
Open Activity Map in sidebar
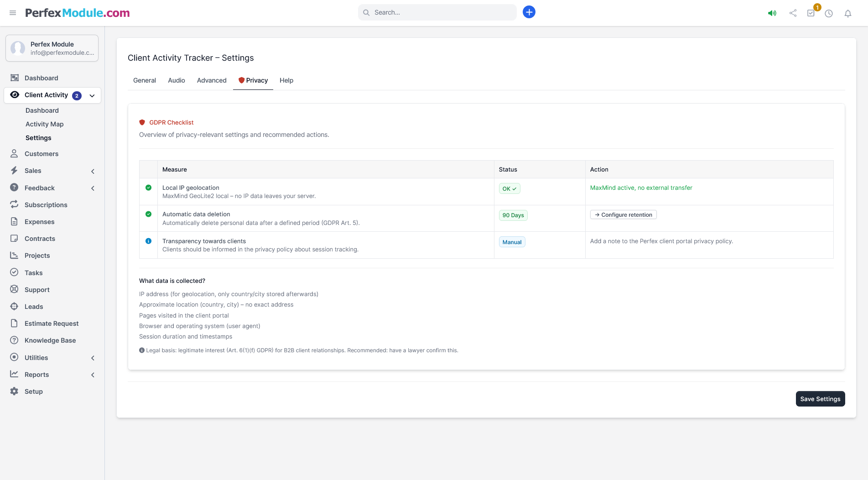pyautogui.click(x=44, y=124)
